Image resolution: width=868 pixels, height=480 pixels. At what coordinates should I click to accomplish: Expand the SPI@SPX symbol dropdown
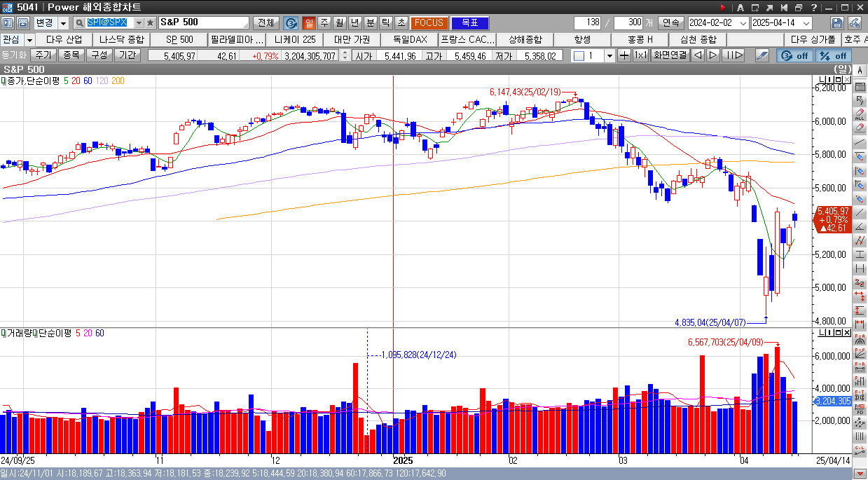click(x=138, y=23)
